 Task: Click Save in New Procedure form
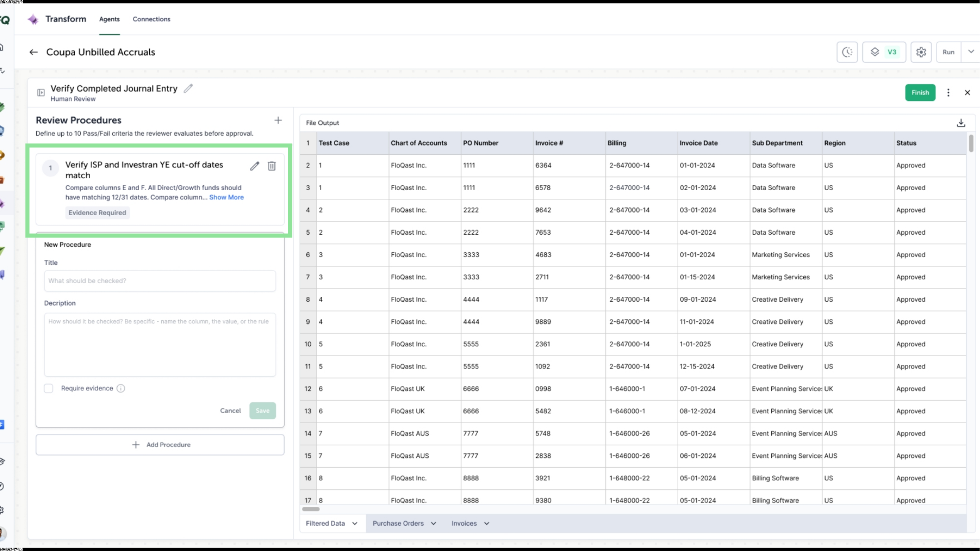(x=263, y=411)
